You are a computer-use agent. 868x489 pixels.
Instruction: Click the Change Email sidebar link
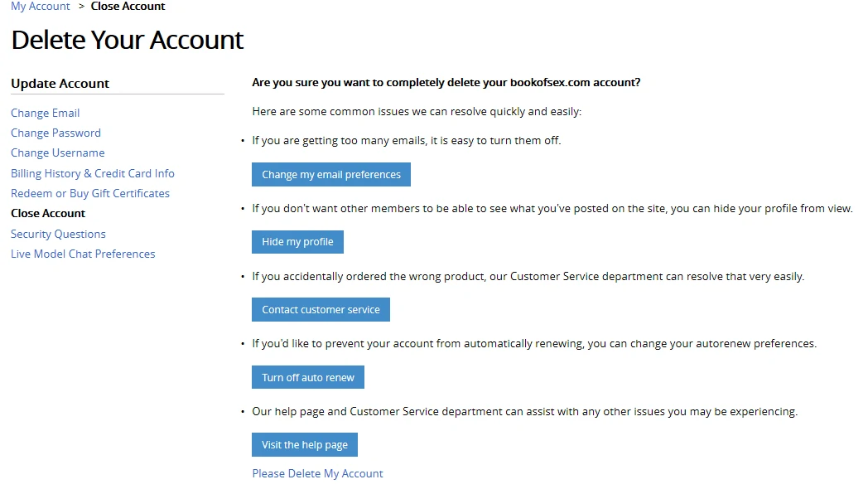point(46,113)
